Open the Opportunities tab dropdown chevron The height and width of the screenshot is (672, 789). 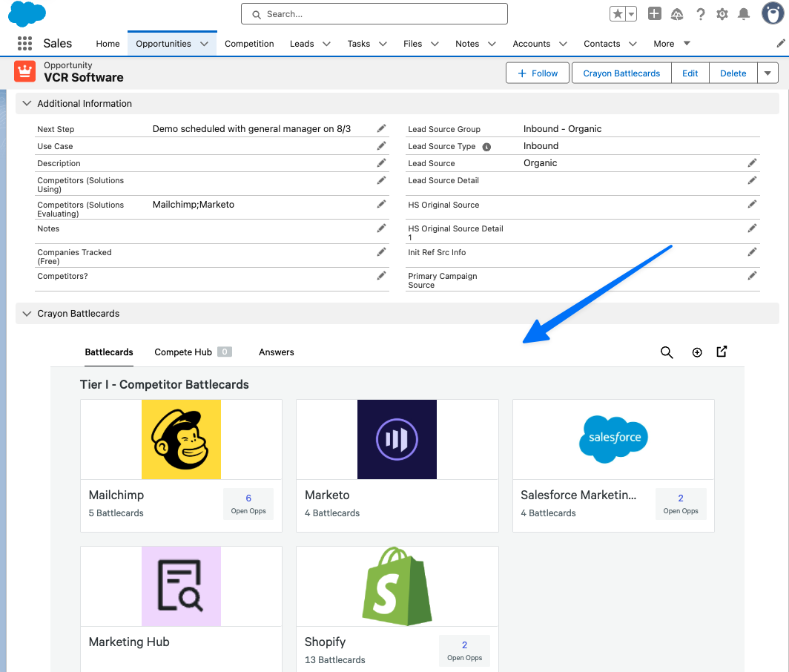point(204,44)
